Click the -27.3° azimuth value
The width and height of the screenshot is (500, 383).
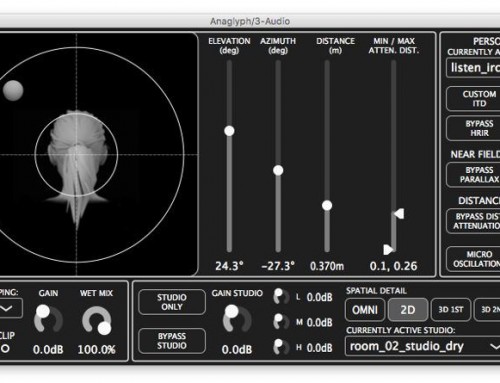[x=278, y=266]
